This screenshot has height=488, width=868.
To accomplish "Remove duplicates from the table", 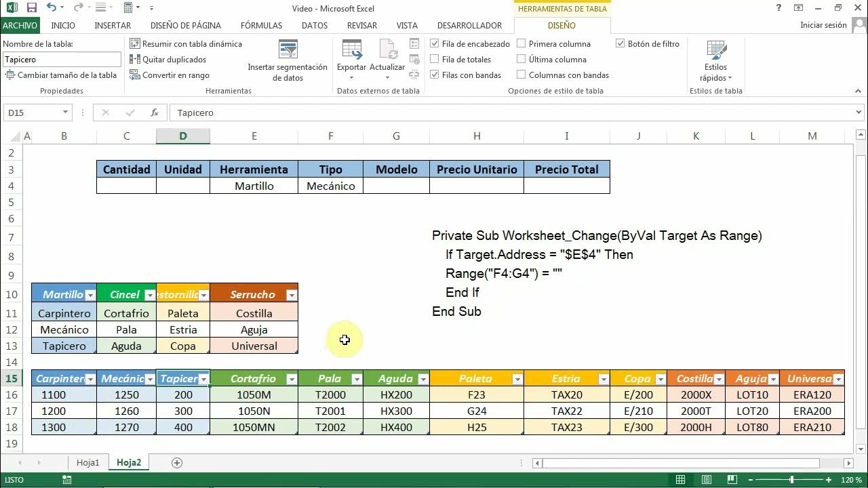I will tap(168, 59).
